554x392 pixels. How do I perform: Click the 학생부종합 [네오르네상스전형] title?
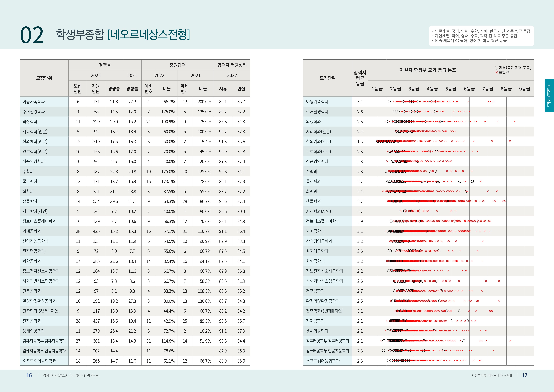123,34
